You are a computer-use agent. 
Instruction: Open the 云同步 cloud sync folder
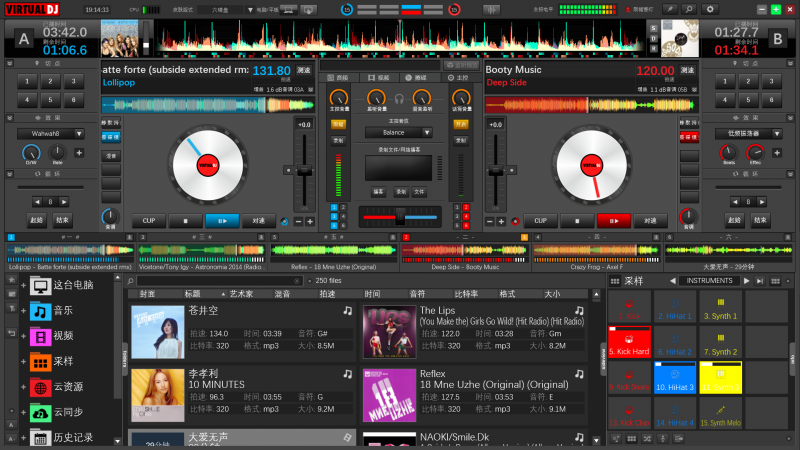[57, 412]
